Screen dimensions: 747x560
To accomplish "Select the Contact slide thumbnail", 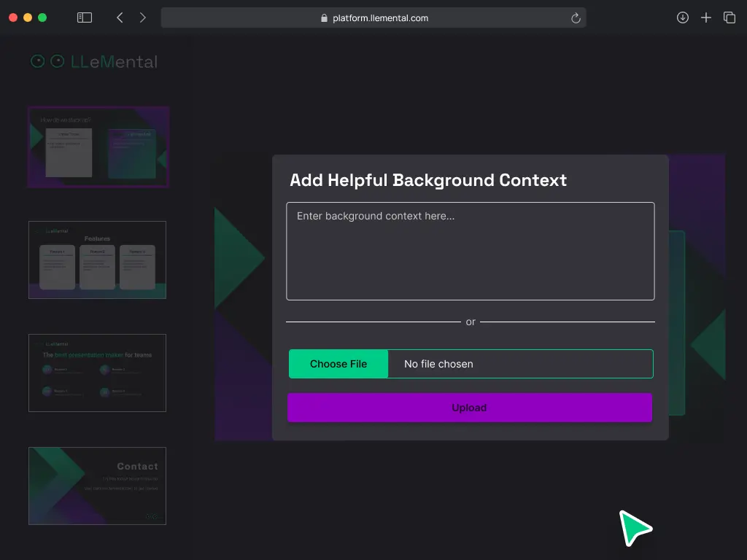I will coord(97,486).
